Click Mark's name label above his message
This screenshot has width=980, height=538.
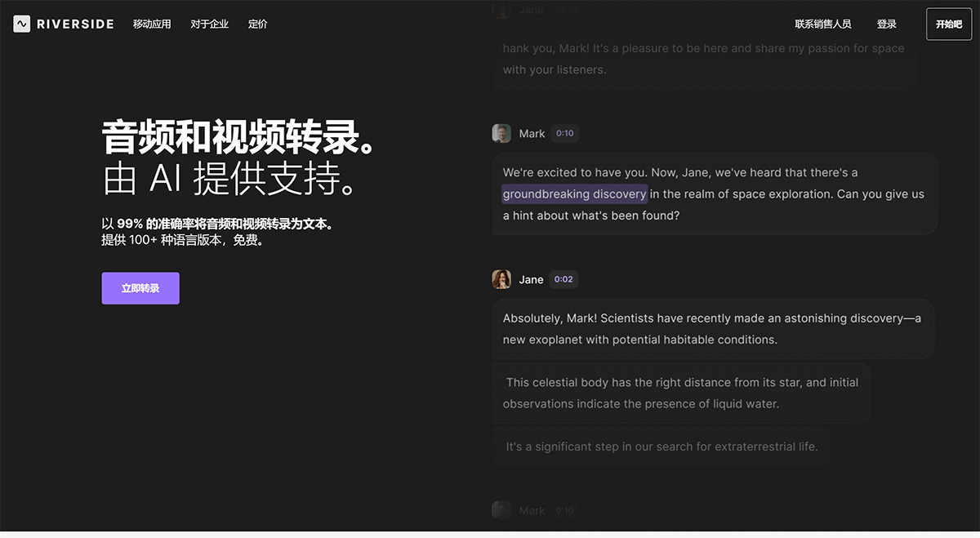click(532, 133)
